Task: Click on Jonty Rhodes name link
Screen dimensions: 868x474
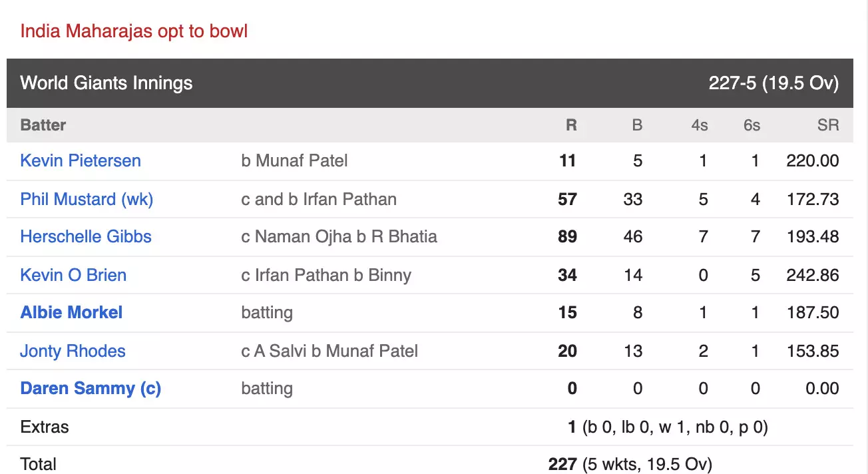Action: click(73, 351)
